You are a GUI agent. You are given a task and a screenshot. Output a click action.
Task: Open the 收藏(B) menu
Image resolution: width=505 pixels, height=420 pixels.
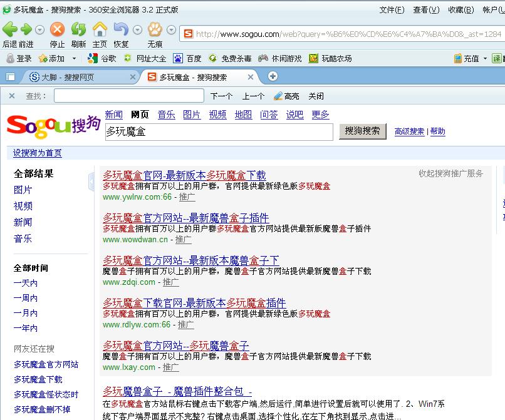461,10
